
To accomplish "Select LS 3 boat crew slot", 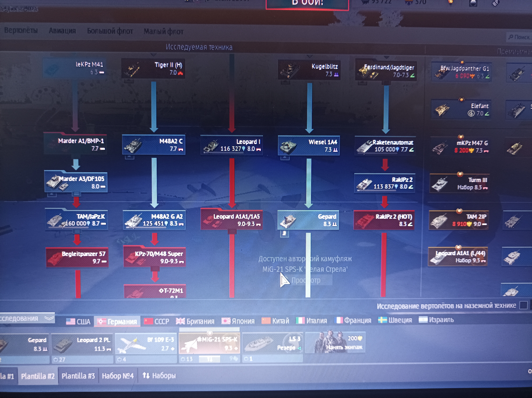I will 273,342.
